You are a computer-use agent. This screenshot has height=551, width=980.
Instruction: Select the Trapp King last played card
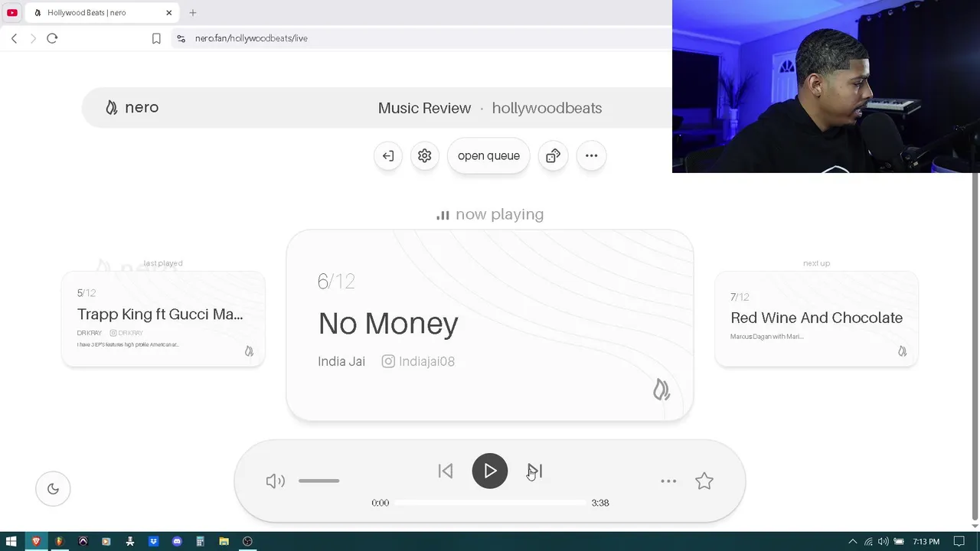pos(163,319)
